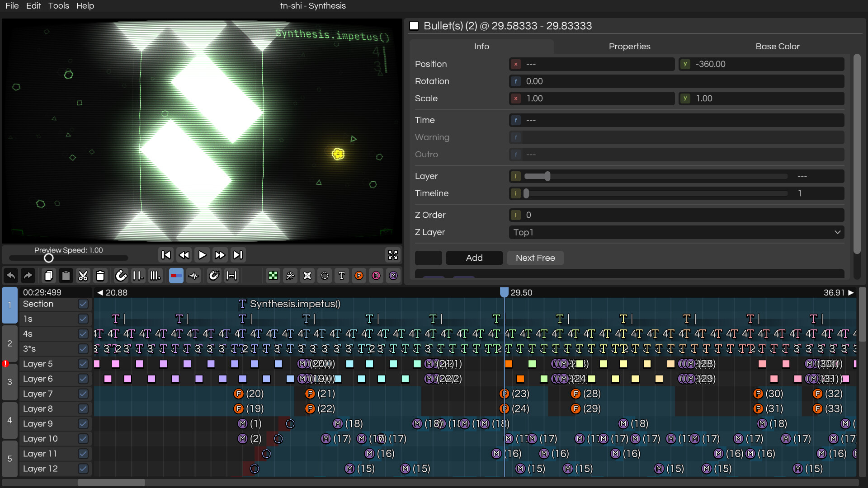Select the Cut (scissors) tool
The height and width of the screenshot is (488, 868).
[83, 276]
